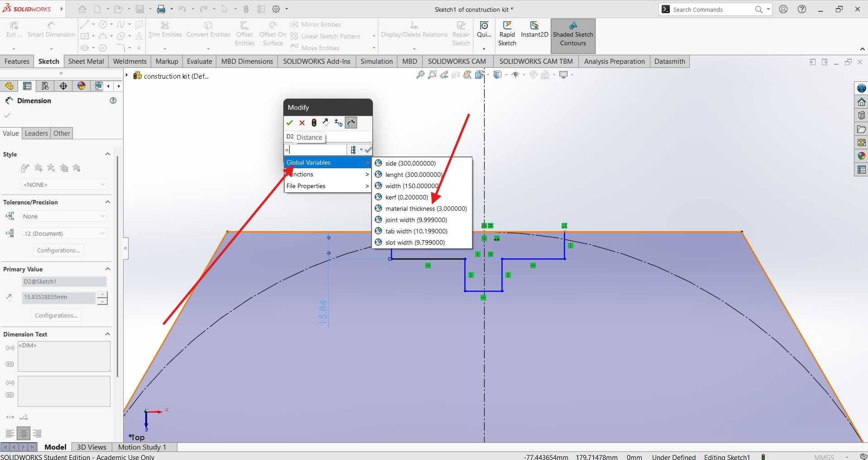
Task: Click Configurations button under Tolerance/Precision
Action: 58,250
